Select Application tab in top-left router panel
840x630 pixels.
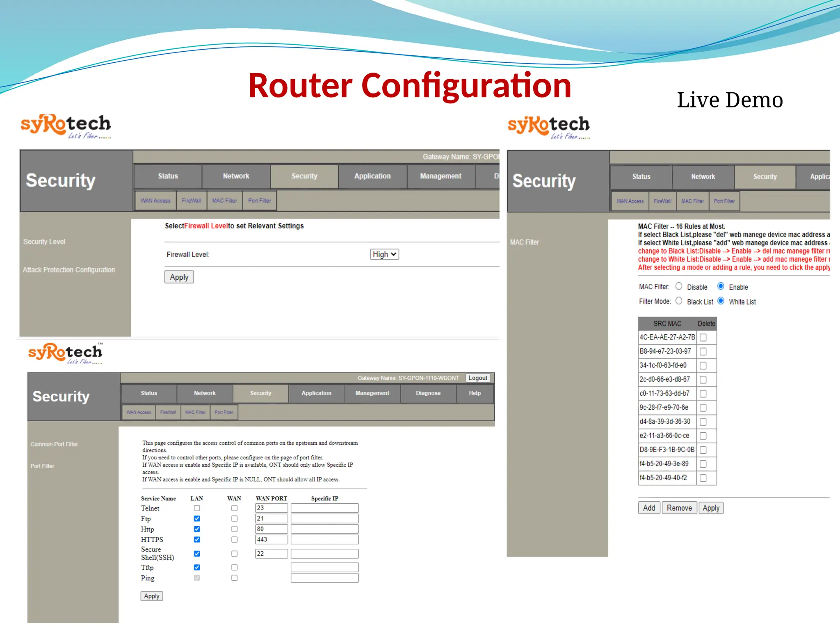point(372,176)
